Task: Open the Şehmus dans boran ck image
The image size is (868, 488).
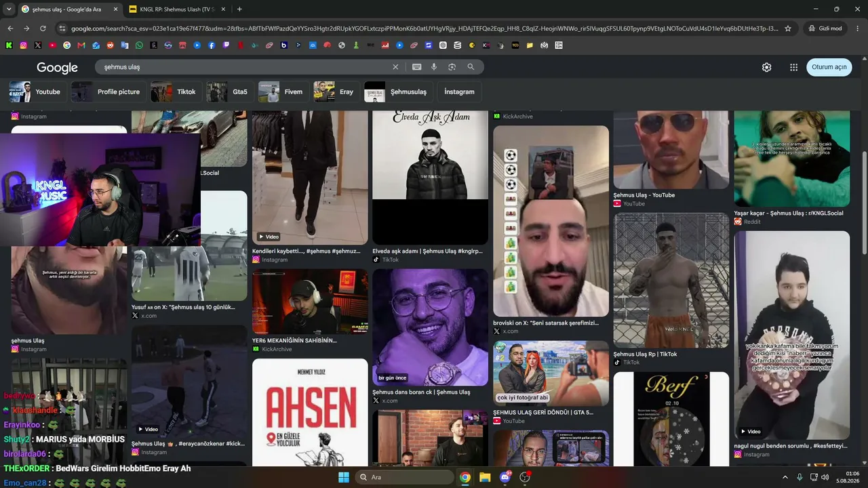Action: coord(430,327)
